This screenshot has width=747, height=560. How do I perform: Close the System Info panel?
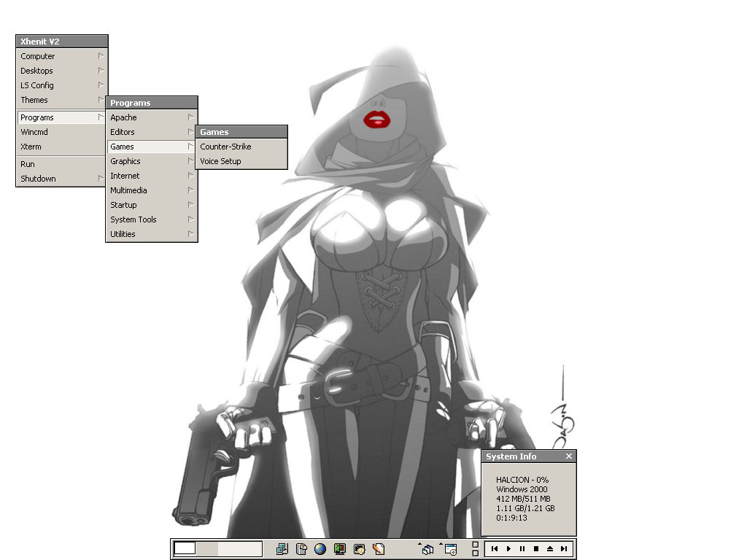(x=569, y=456)
